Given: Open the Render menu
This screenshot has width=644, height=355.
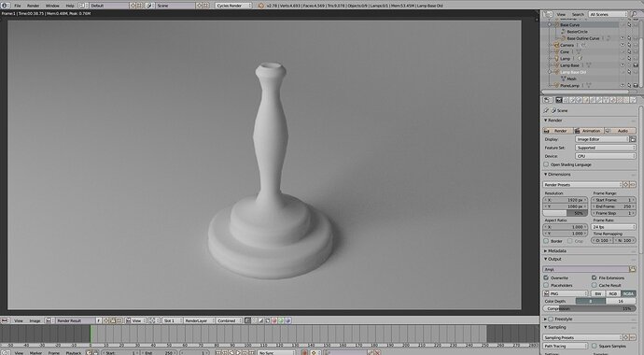Looking at the screenshot, I should pos(33,6).
